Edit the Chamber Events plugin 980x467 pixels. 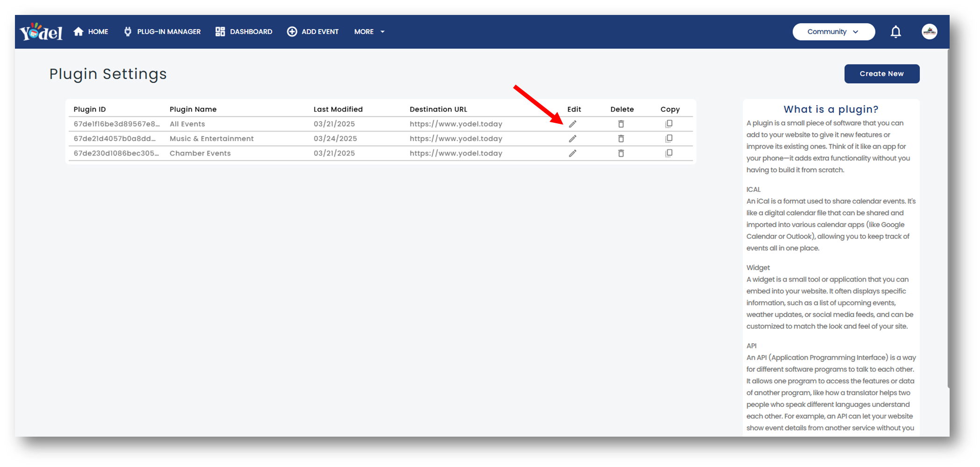click(573, 153)
